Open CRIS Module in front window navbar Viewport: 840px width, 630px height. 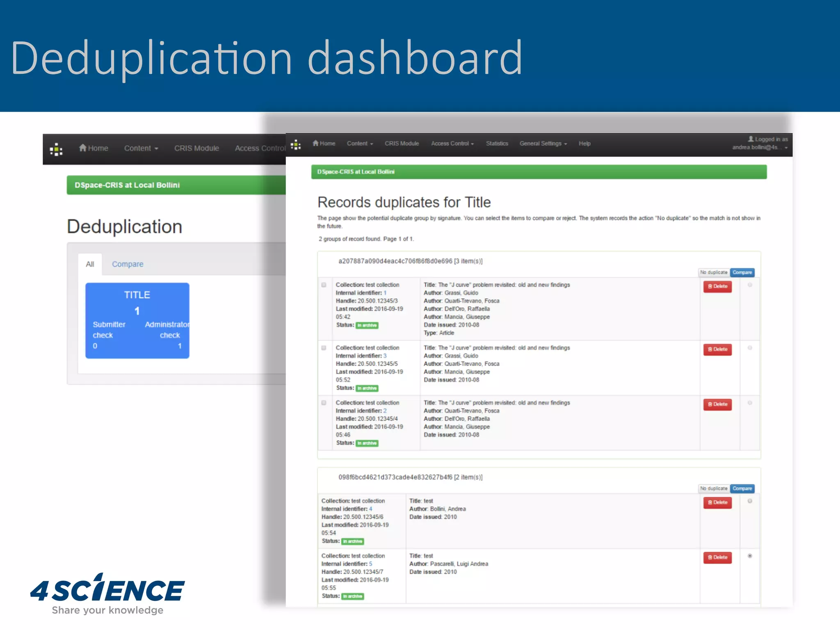point(402,143)
